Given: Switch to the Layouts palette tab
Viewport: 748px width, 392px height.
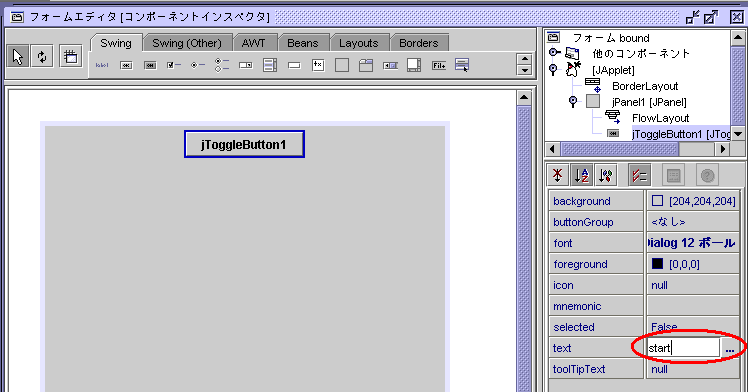Looking at the screenshot, I should pos(359,43).
